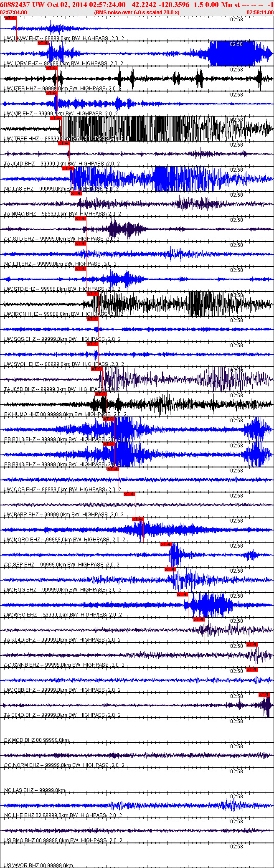
Task: Click the red pick marker on CC SWNB trace
Action: (x=252, y=645)
